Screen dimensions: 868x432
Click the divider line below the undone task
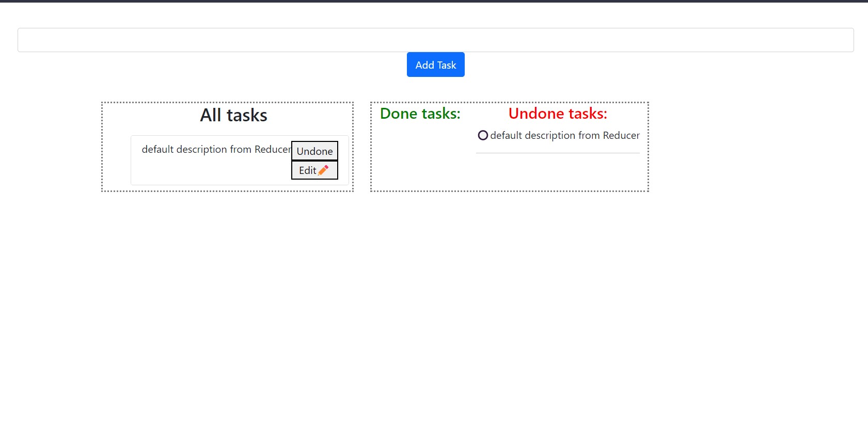(x=558, y=153)
